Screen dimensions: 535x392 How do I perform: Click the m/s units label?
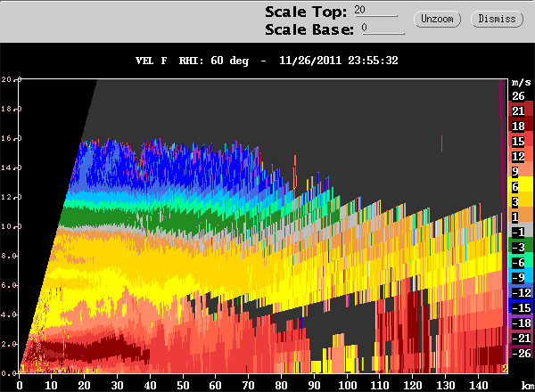521,83
